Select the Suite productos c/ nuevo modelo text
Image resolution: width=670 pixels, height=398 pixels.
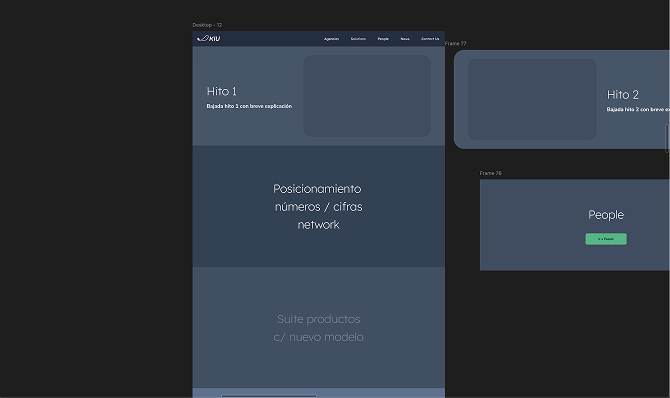(318, 328)
